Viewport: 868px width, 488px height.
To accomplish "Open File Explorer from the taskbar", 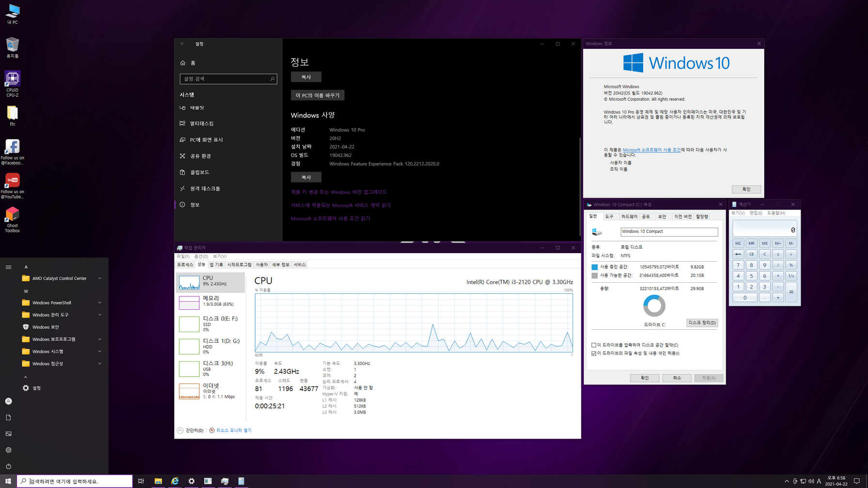I will click(158, 481).
